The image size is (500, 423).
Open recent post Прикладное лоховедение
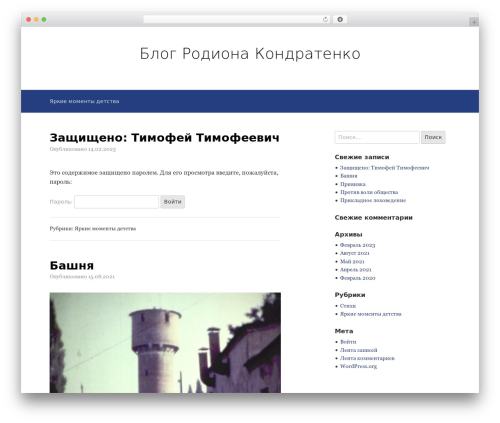tap(373, 200)
